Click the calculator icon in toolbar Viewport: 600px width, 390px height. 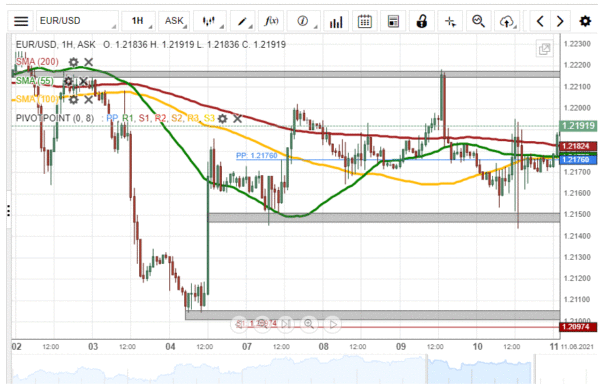[393, 21]
